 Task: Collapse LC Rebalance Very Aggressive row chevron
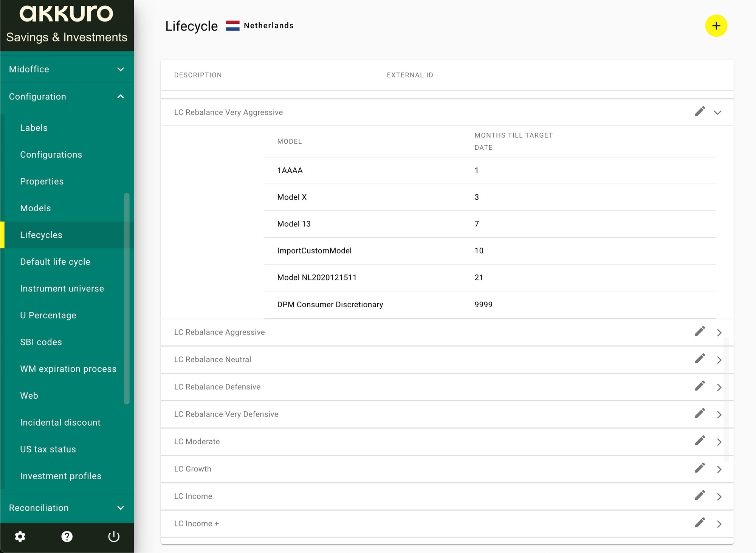click(x=717, y=112)
